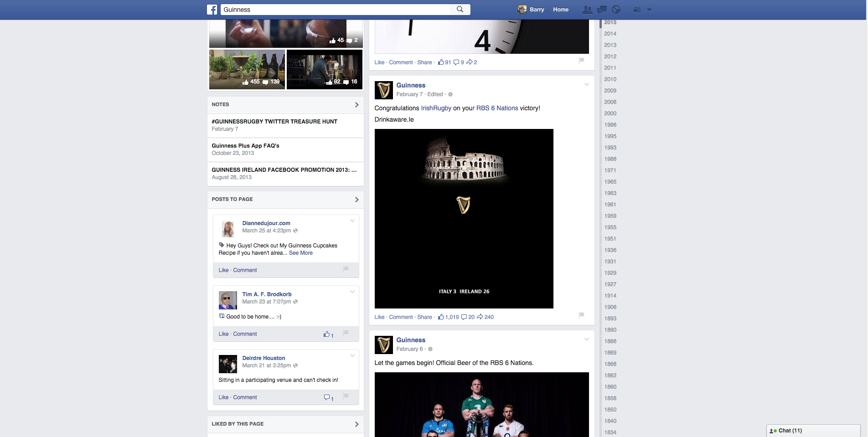
Task: Open cocktail photo with 455 likes
Action: coord(247,69)
